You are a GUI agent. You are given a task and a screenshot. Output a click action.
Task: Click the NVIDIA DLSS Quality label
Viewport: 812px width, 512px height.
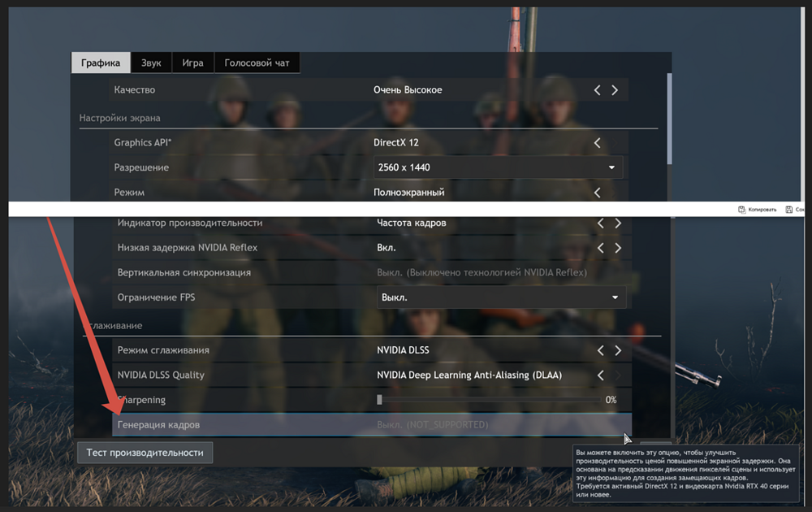pyautogui.click(x=161, y=375)
